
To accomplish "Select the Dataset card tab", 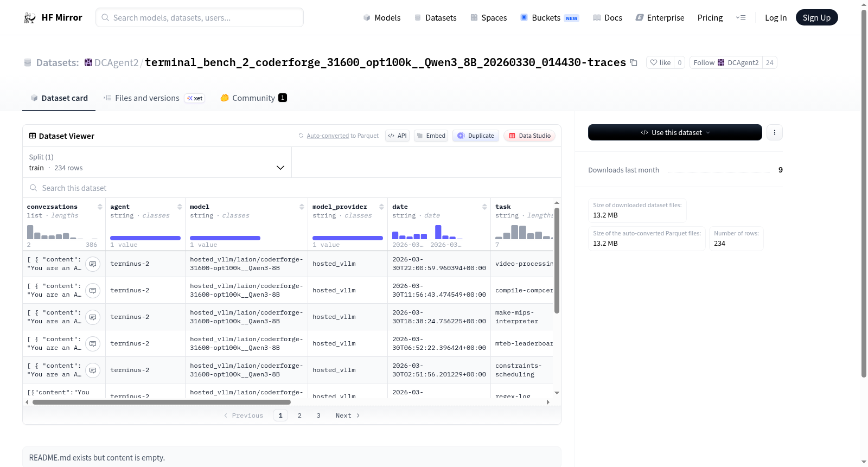I will (59, 98).
